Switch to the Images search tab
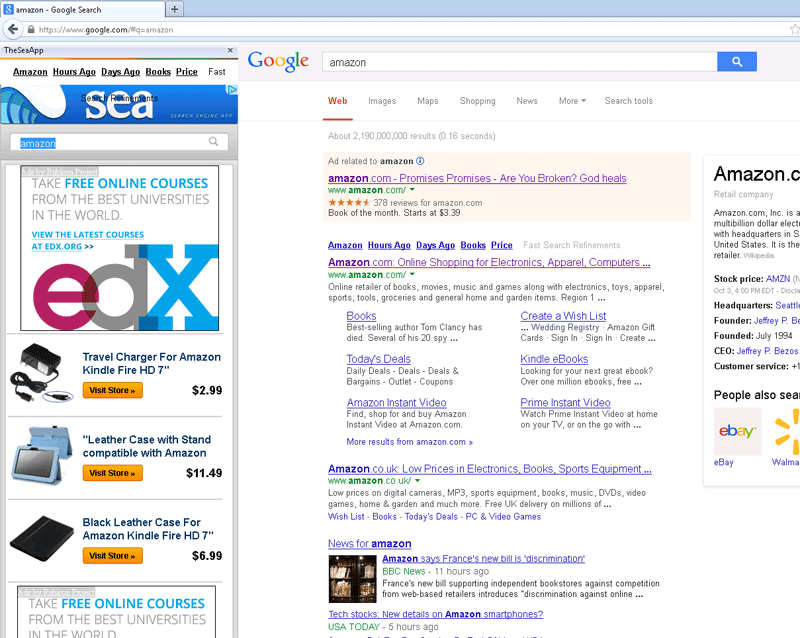800x638 pixels. tap(382, 101)
